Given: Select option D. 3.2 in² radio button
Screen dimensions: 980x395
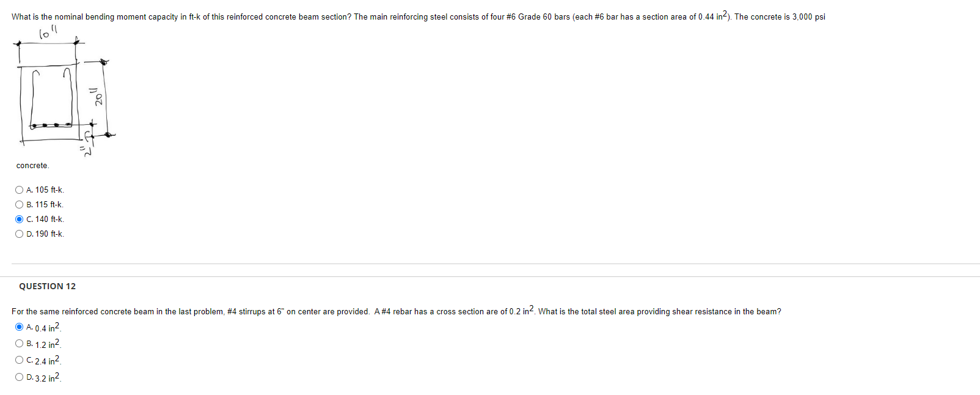Looking at the screenshot, I should [x=19, y=376].
